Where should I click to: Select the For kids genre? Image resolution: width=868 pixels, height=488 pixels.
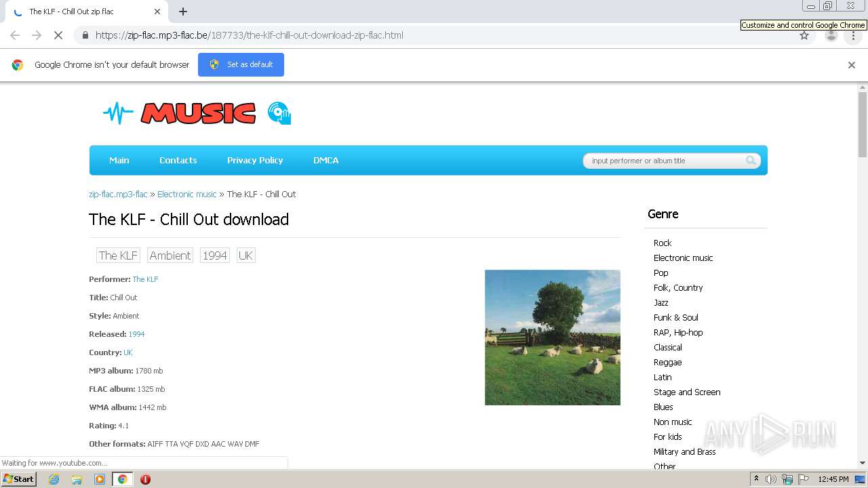pyautogui.click(x=668, y=436)
